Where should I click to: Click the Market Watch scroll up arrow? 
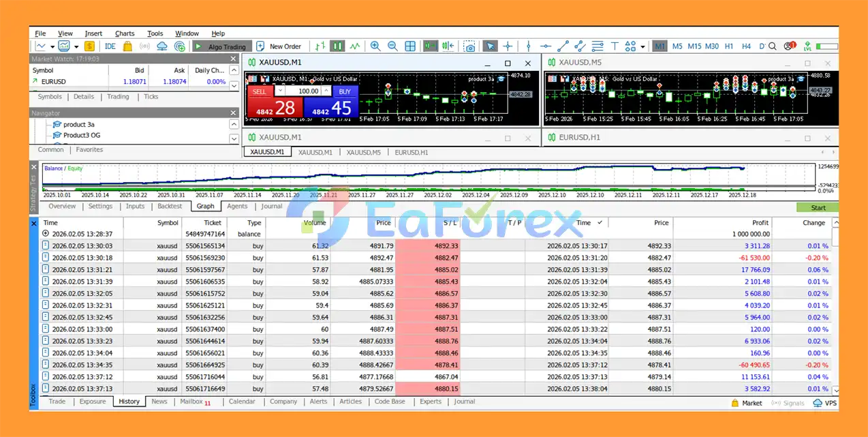pos(234,70)
